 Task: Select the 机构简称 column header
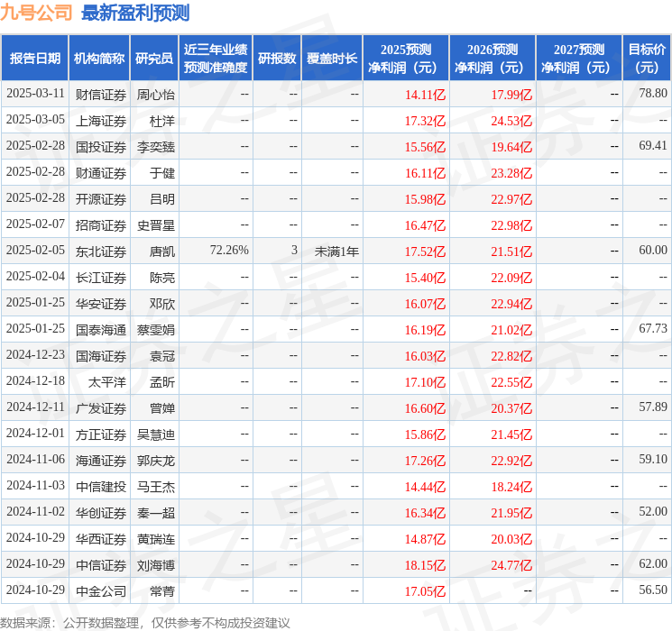tap(99, 59)
